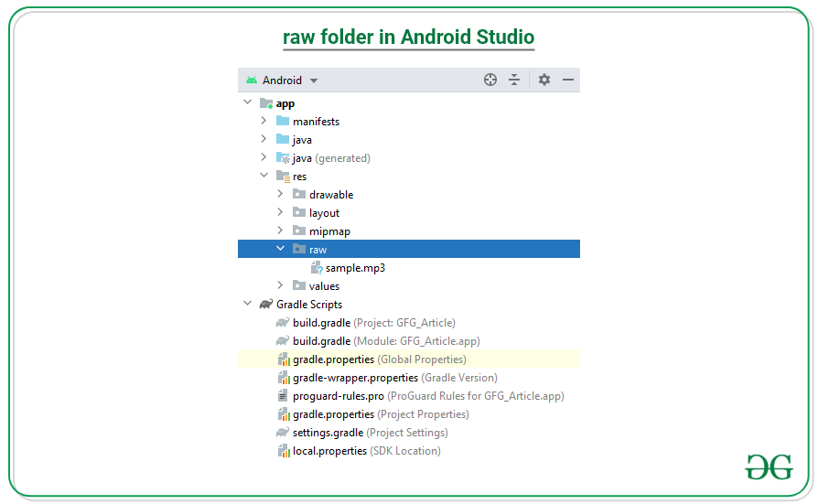818x504 pixels.
Task: Click the sample.mp3 file icon
Action: click(x=317, y=268)
